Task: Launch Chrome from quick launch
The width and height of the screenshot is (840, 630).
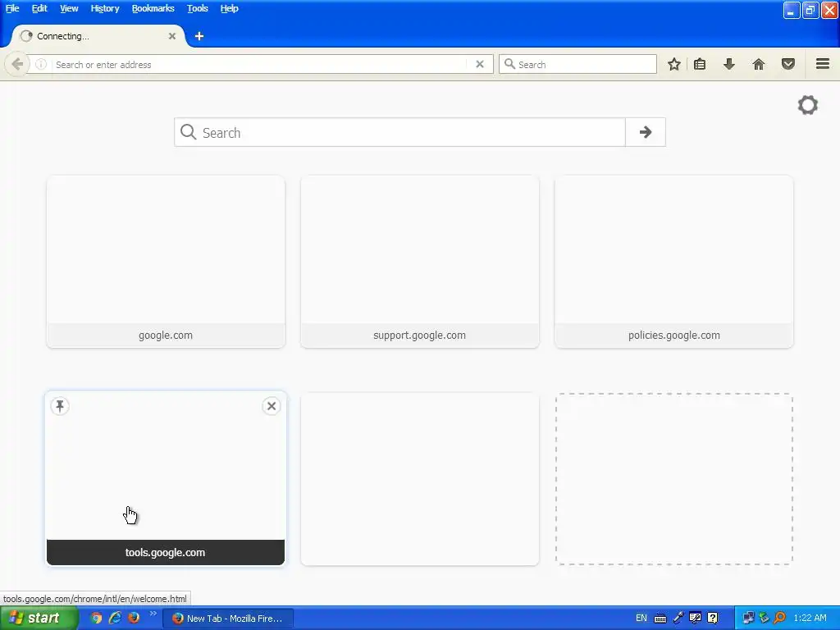Action: click(x=97, y=619)
